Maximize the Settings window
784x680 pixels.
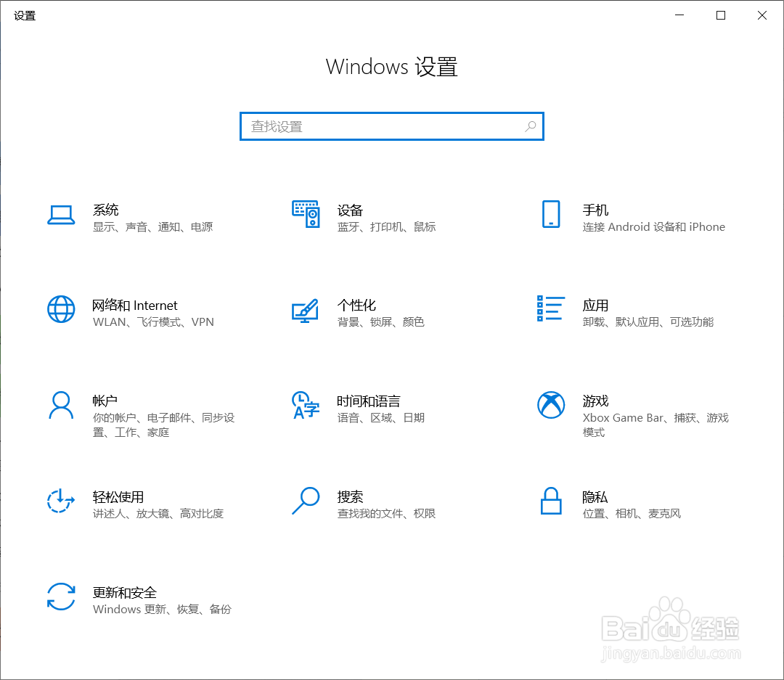[721, 15]
